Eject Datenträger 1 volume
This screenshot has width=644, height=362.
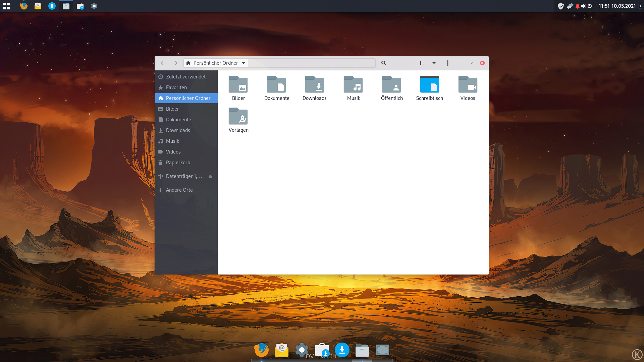pyautogui.click(x=210, y=176)
